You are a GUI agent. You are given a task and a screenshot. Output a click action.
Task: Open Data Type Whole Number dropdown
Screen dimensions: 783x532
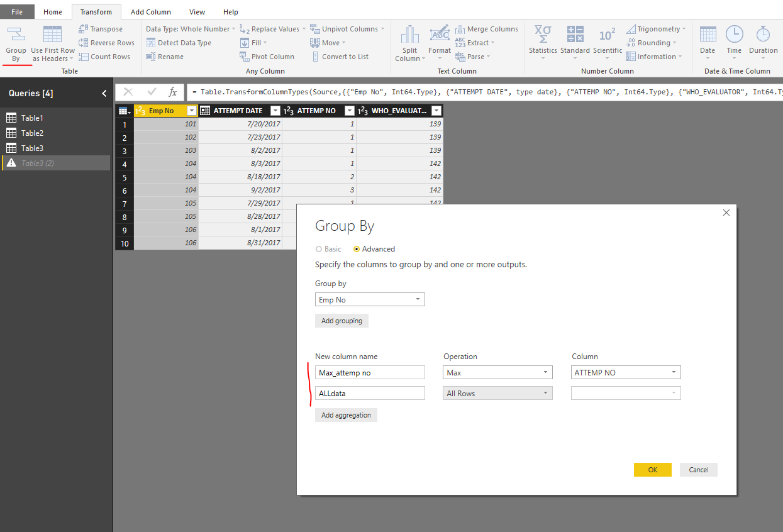[191, 29]
